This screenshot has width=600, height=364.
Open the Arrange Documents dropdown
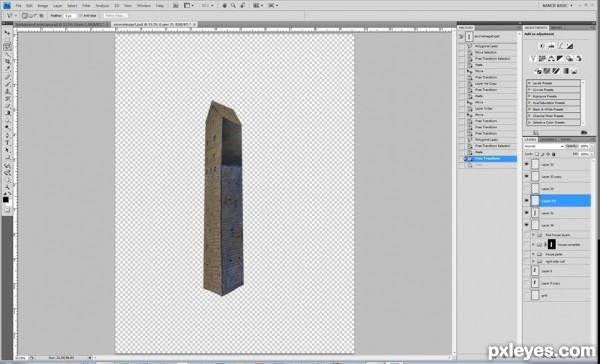[x=257, y=6]
